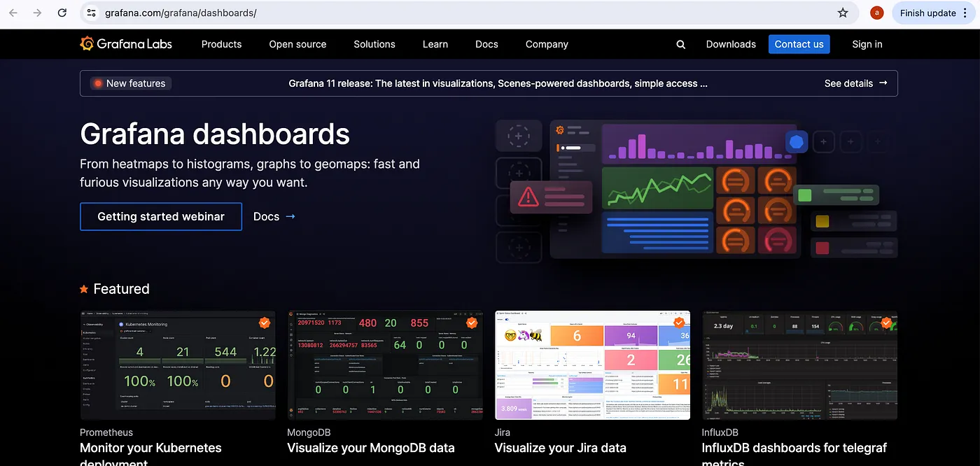This screenshot has width=980, height=466.
Task: Click the Grafana Labs logo
Action: pos(126,44)
